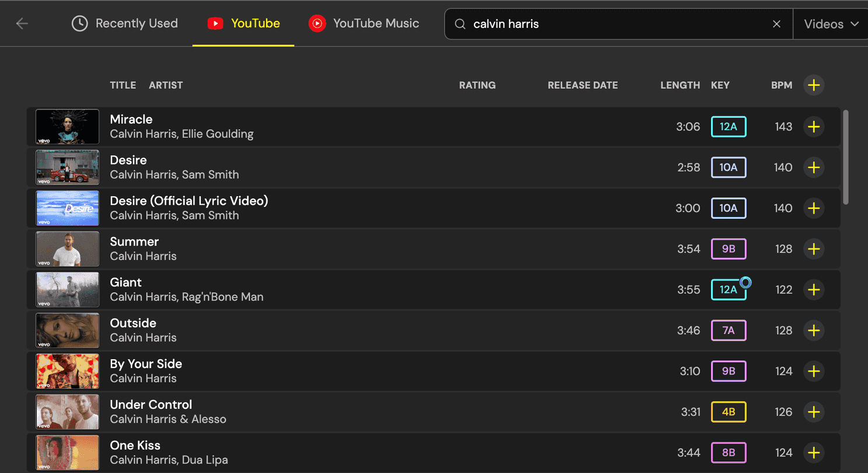The width and height of the screenshot is (868, 473).
Task: Click the YouTube Music play icon
Action: [x=316, y=23]
